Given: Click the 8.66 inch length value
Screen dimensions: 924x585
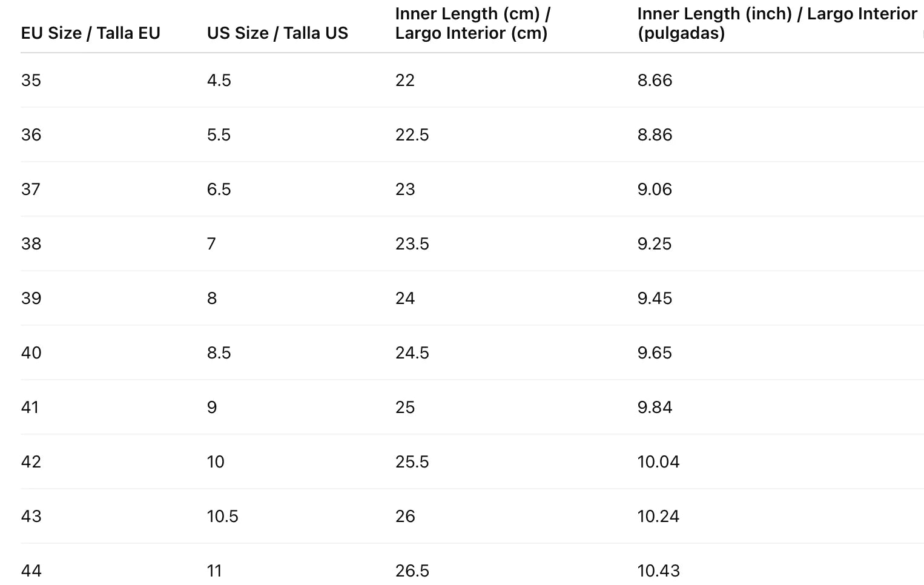Looking at the screenshot, I should point(655,81).
